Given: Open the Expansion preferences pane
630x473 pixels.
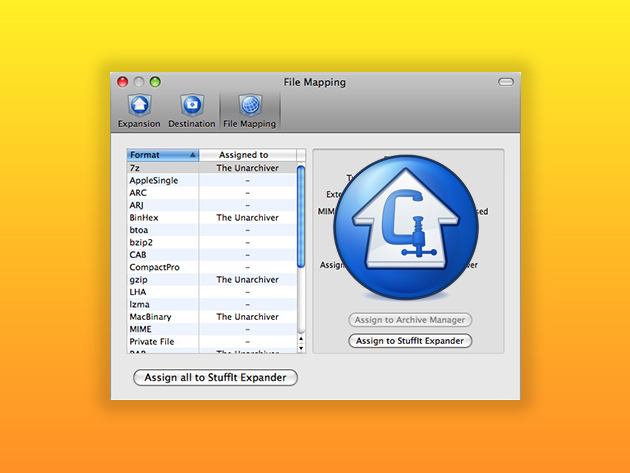Looking at the screenshot, I should point(139,111).
